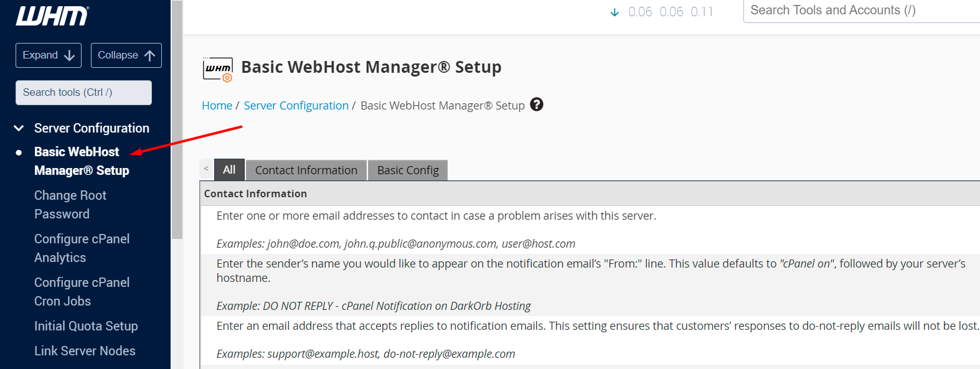Switch to the Basic Config tab
Screen dimensions: 980x369
click(408, 170)
